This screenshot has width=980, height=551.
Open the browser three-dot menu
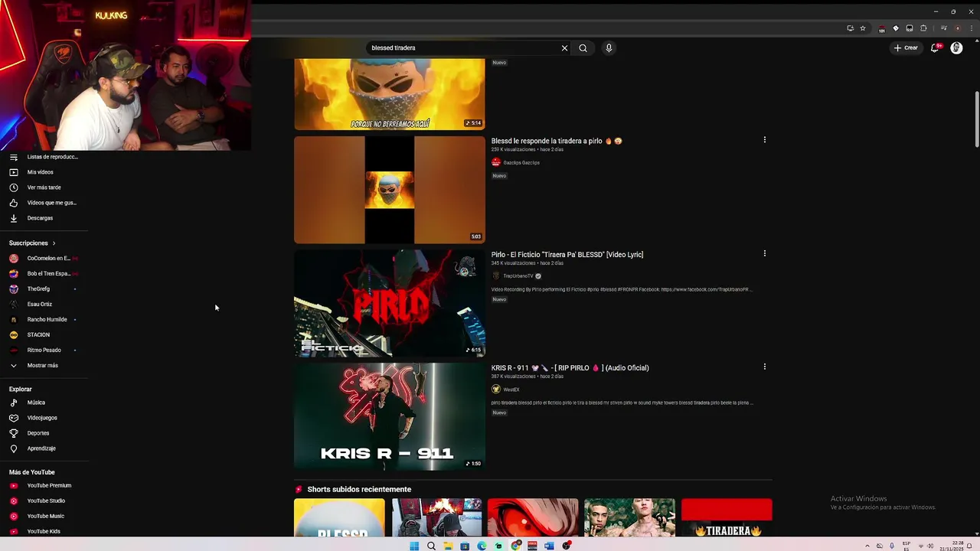971,28
